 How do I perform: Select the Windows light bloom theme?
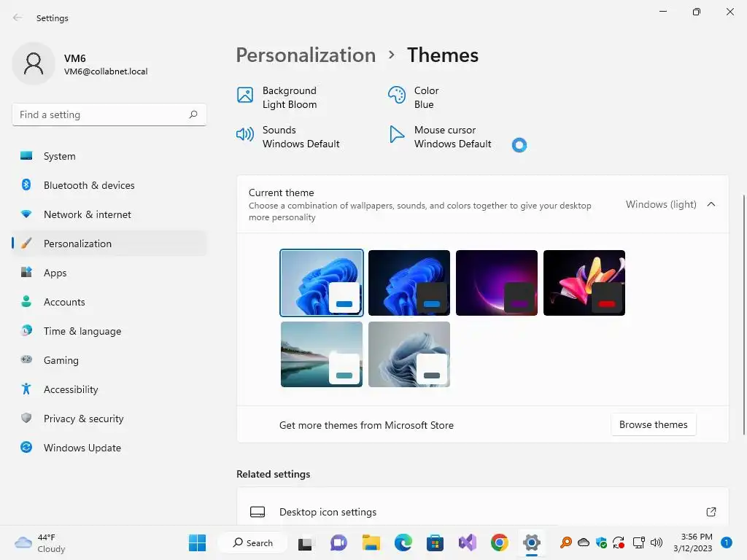322,283
